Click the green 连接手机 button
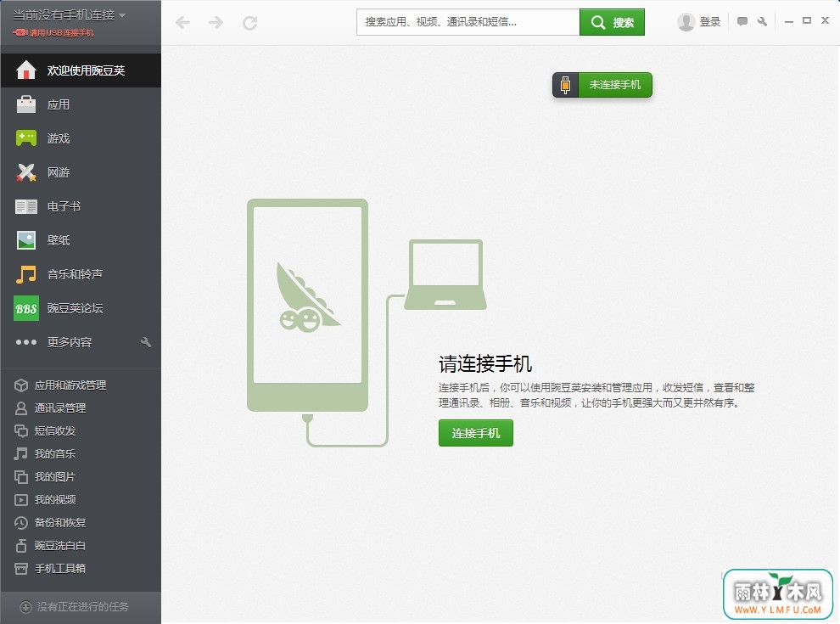840x624 pixels. point(476,433)
